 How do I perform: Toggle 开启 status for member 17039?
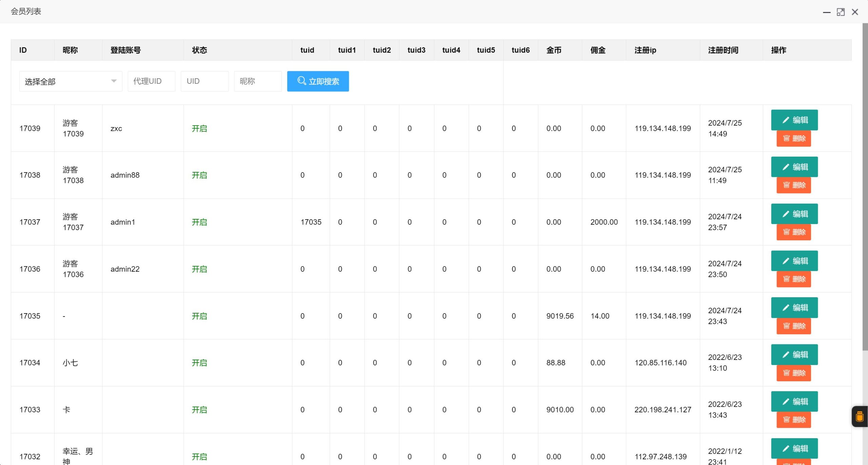[x=199, y=128]
